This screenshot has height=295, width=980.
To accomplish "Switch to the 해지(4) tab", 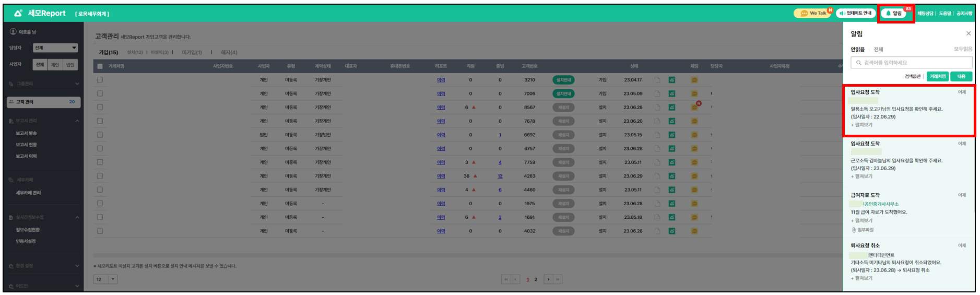I will click(x=229, y=52).
